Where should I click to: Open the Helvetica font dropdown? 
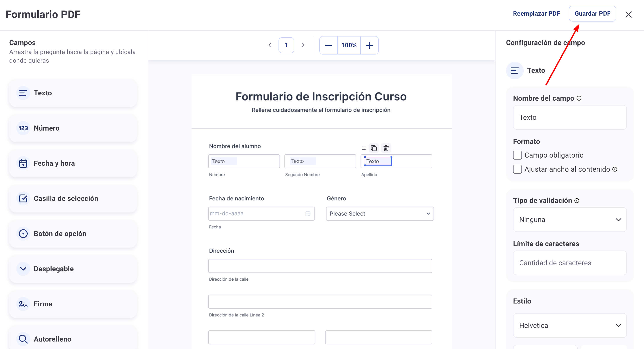coord(570,325)
